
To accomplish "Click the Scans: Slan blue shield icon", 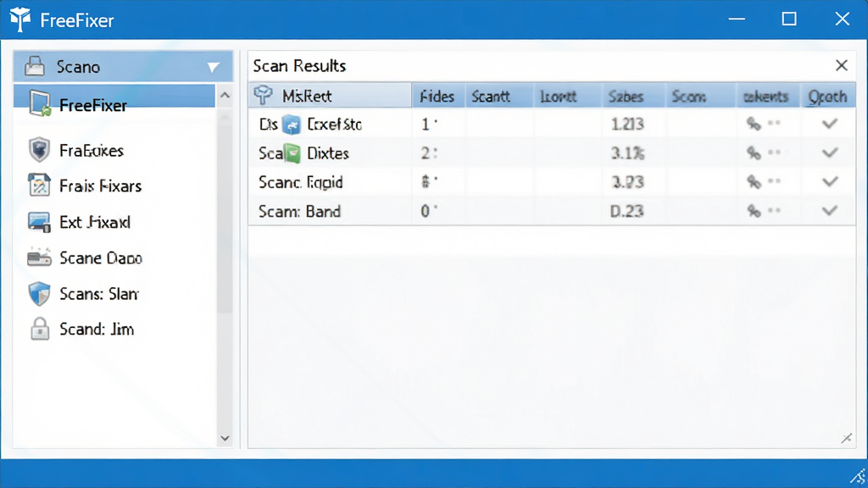I will [39, 293].
